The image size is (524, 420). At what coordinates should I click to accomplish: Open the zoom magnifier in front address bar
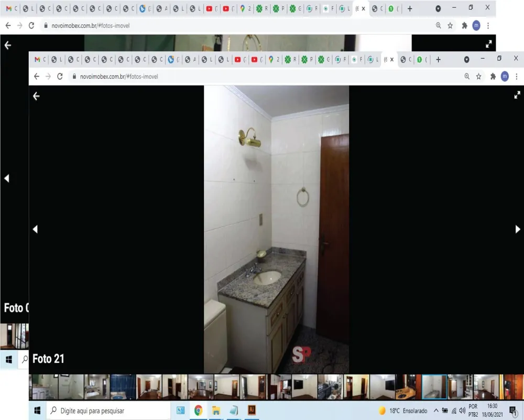point(467,77)
